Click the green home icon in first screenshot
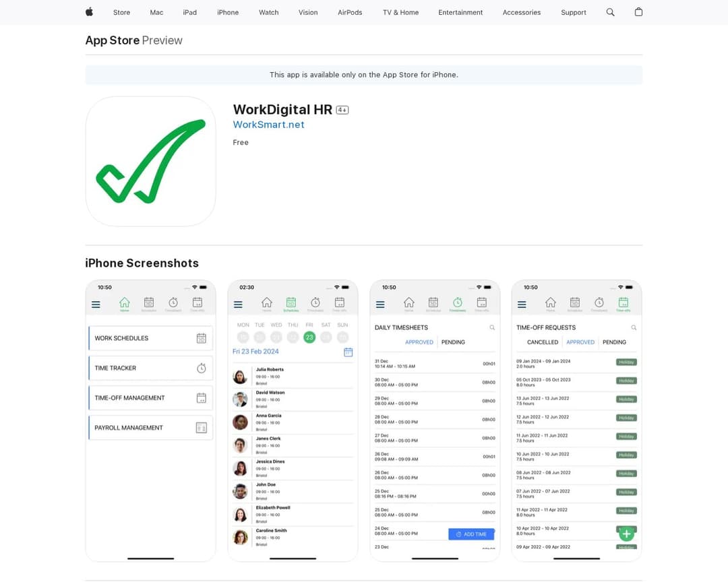Viewport: 728px width, 582px height. [x=125, y=303]
